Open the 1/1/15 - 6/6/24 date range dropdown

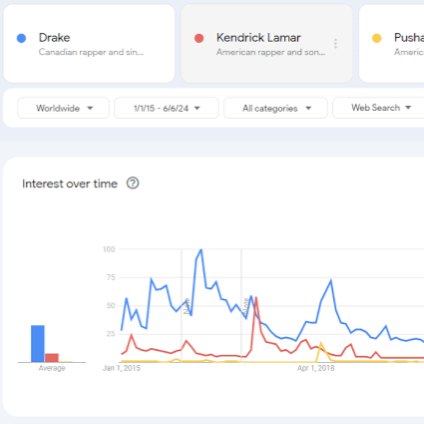pos(166,108)
